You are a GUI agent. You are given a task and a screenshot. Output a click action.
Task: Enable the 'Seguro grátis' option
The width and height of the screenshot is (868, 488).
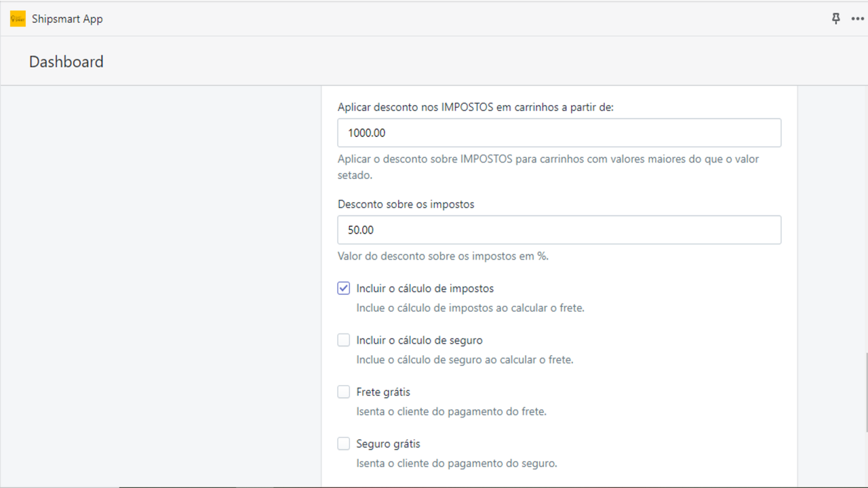(343, 443)
